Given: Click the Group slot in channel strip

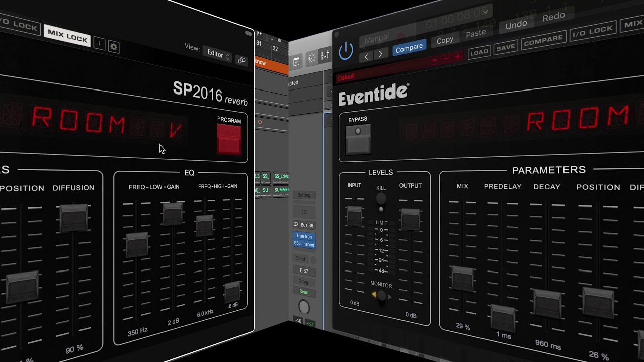Looking at the screenshot, I should coord(304,282).
